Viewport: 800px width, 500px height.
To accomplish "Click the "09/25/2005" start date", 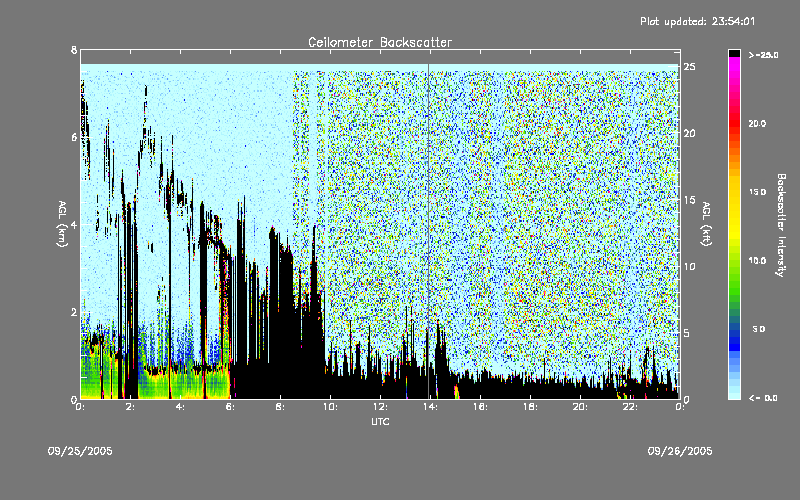I will tap(80, 451).
